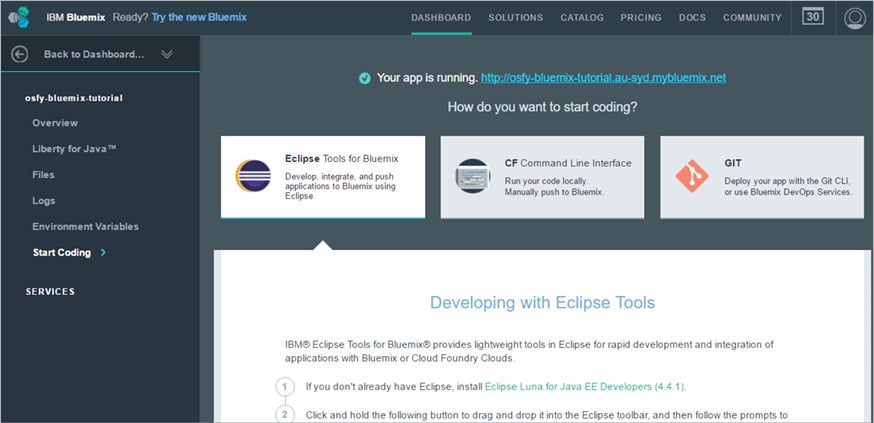Image resolution: width=874 pixels, height=423 pixels.
Task: Open the user profile avatar icon
Action: pyautogui.click(x=854, y=18)
